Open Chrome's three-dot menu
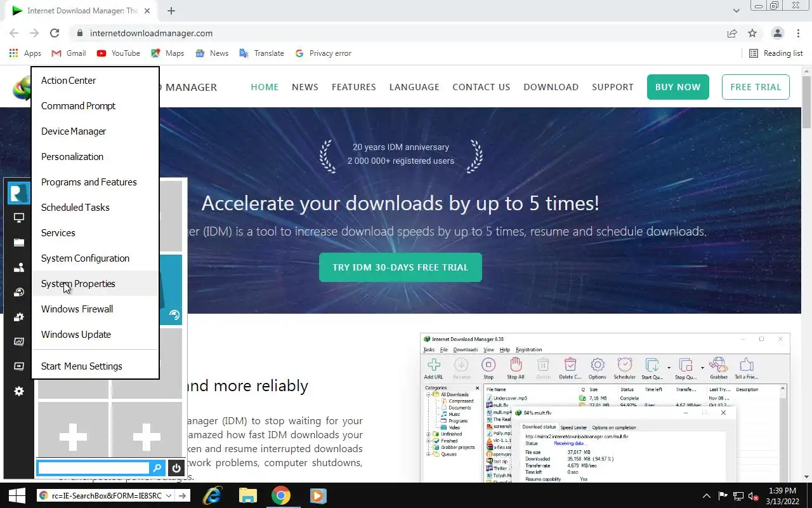The image size is (812, 508). (x=797, y=33)
